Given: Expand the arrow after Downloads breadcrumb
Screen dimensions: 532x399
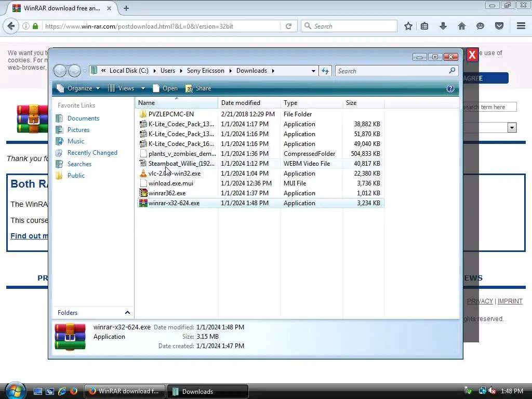Looking at the screenshot, I should 273,71.
